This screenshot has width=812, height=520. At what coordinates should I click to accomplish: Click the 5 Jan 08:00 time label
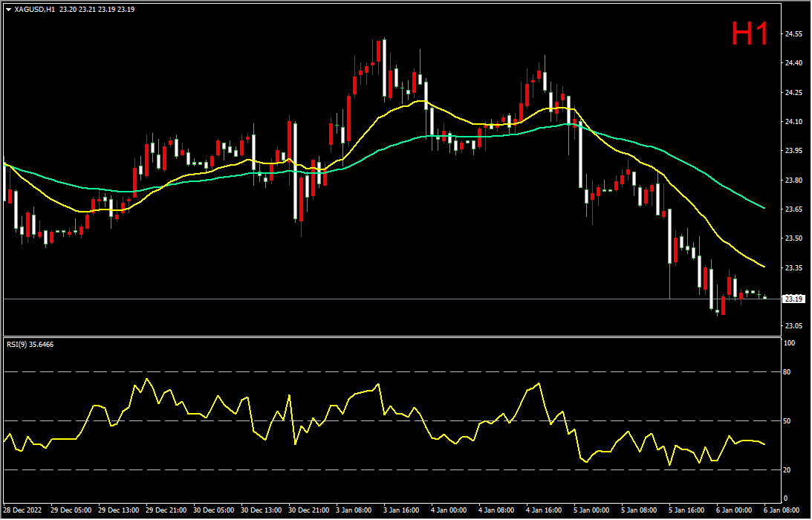coord(640,510)
